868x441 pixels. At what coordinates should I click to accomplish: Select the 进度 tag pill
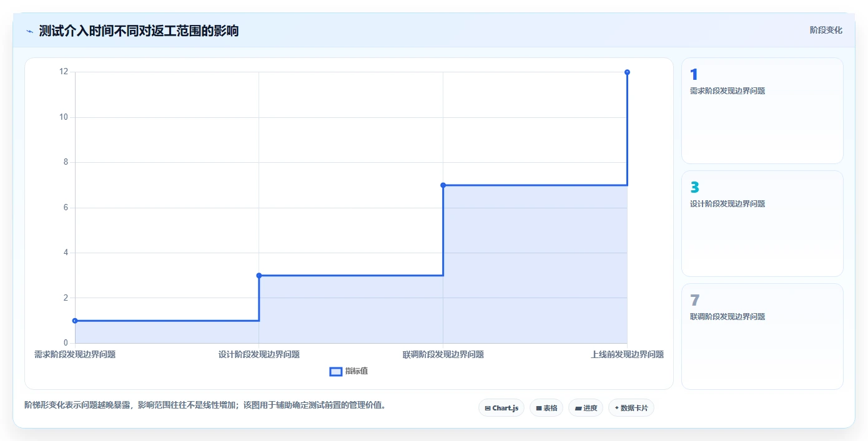pos(586,408)
